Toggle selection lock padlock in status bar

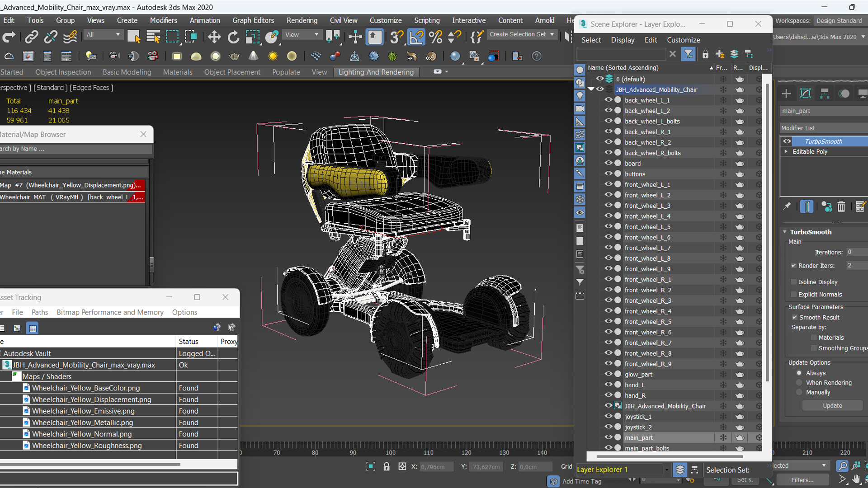[387, 467]
